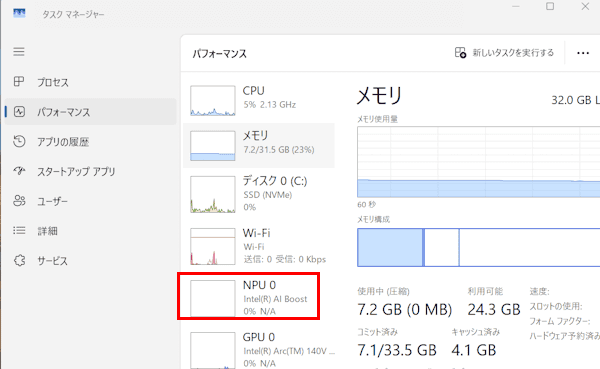The width and height of the screenshot is (600, 369).
Task: Go to プロセス page
Action: pyautogui.click(x=90, y=82)
